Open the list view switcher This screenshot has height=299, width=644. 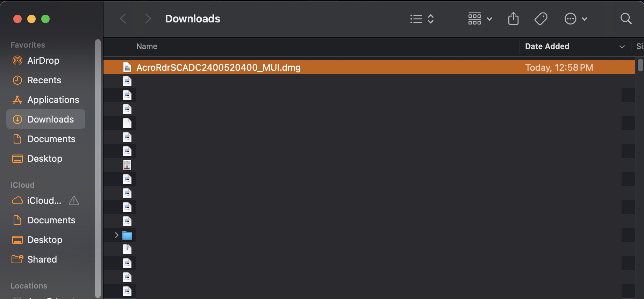click(422, 19)
